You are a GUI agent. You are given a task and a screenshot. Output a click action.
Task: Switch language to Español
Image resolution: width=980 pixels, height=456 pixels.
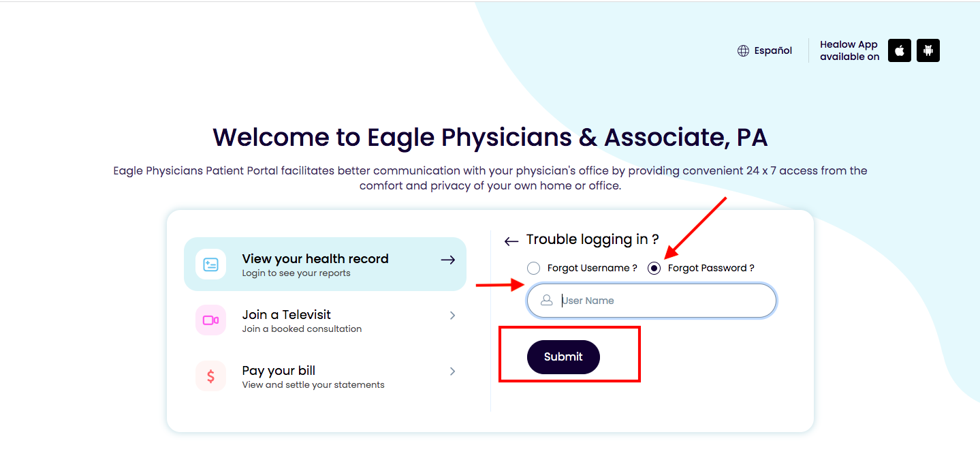pyautogui.click(x=773, y=50)
